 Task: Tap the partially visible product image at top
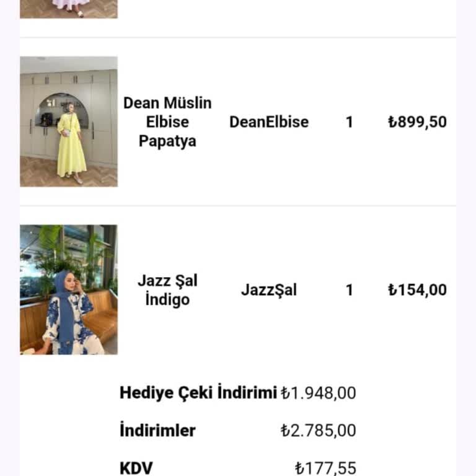click(69, 9)
